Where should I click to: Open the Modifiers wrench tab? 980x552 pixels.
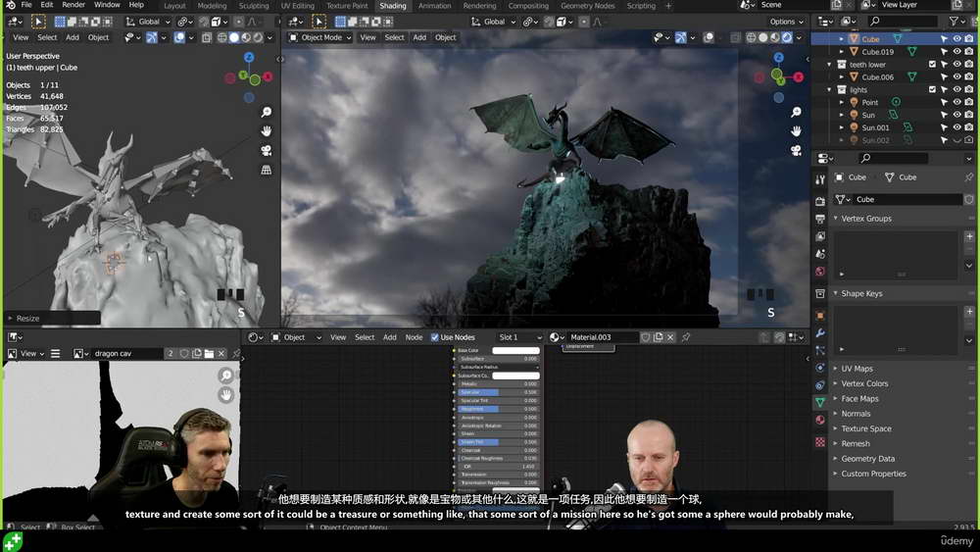820,332
